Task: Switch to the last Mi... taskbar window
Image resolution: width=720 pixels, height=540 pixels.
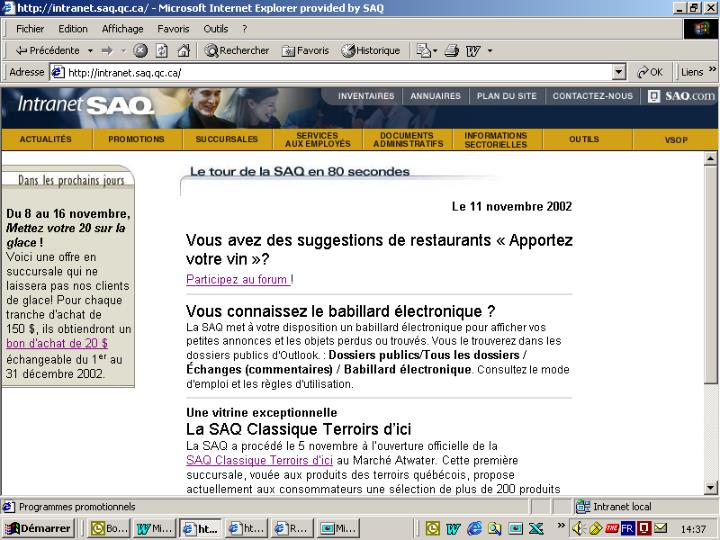Action: (338, 529)
